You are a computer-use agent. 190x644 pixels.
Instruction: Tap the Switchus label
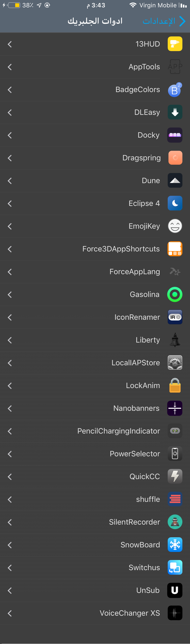pyautogui.click(x=144, y=568)
